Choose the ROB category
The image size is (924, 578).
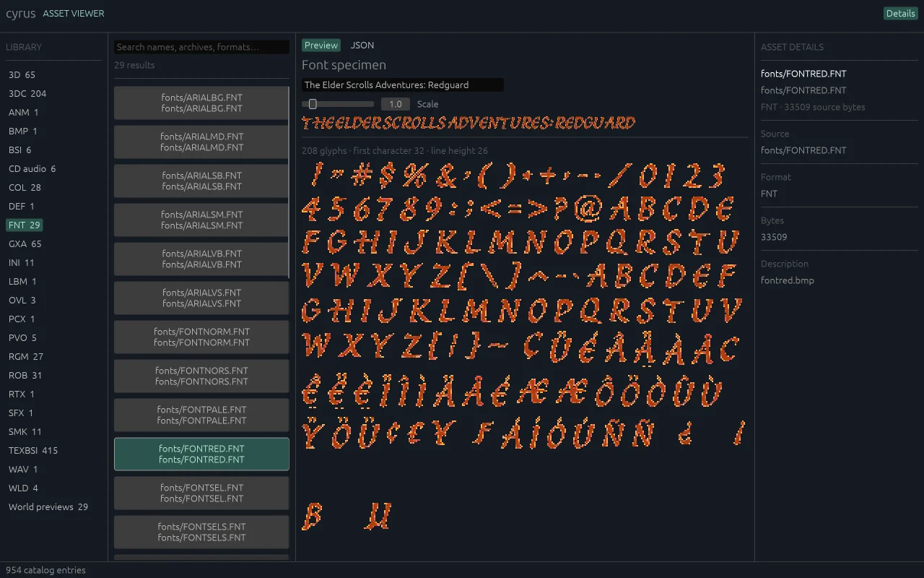pyautogui.click(x=25, y=375)
